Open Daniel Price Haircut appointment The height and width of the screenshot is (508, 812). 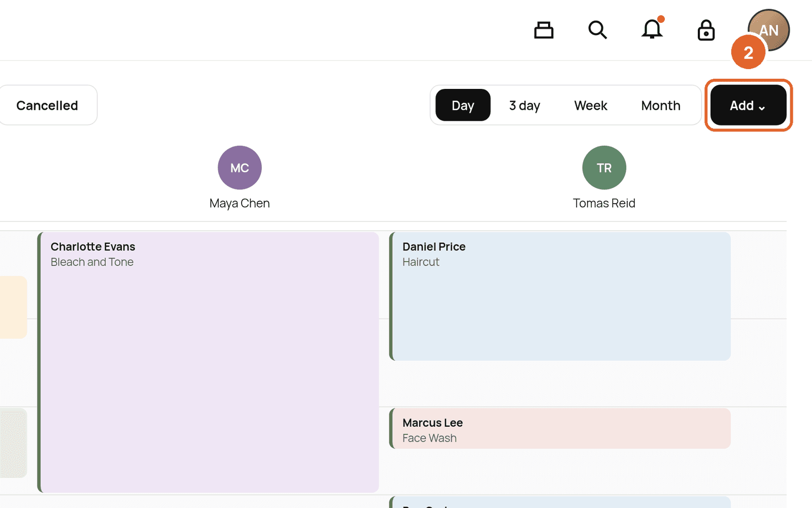point(560,296)
